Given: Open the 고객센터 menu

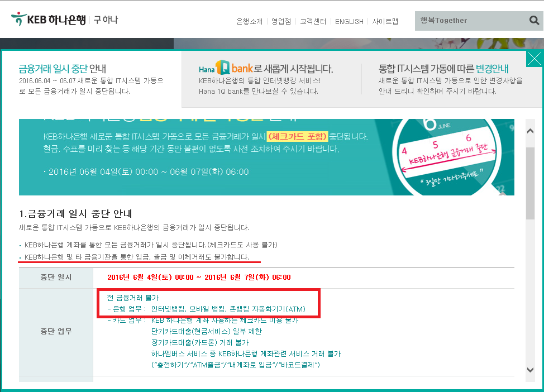Looking at the screenshot, I should coord(313,22).
